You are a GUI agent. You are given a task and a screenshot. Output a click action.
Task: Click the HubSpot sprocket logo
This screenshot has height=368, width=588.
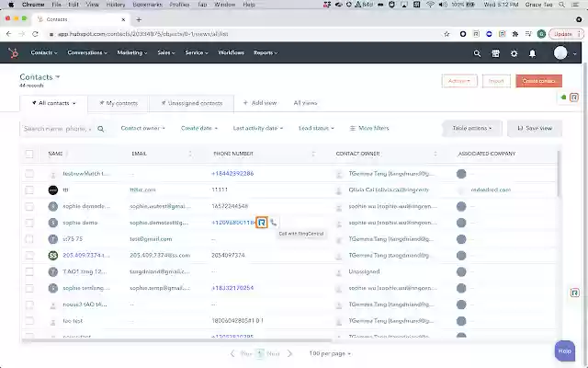pos(14,53)
